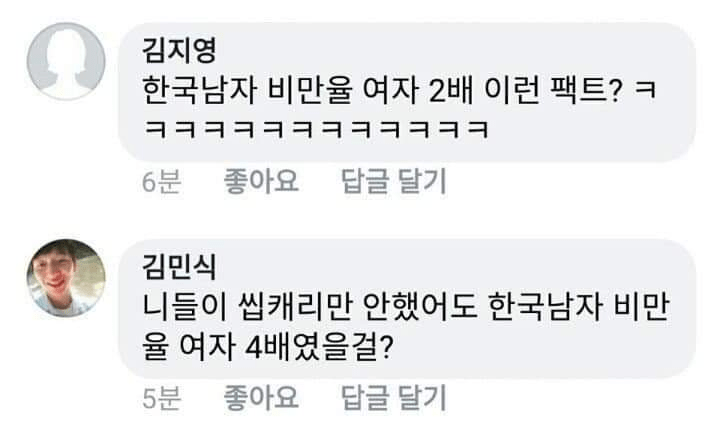Click the word 4배였을걸? in 김민식's comment
This screenshot has height=426, width=720.
pos(319,348)
